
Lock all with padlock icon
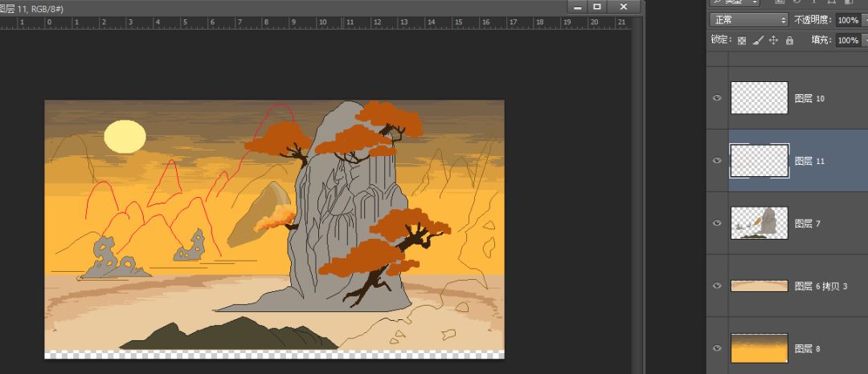[789, 40]
